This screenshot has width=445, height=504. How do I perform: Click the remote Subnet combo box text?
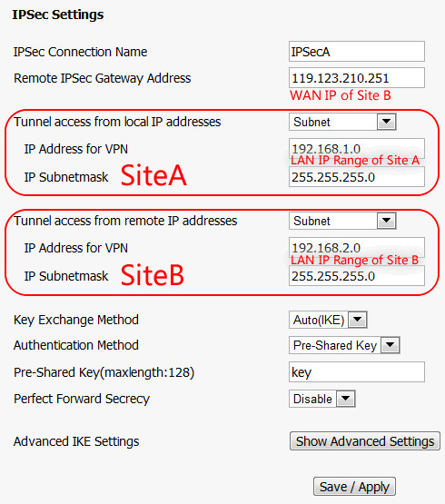coord(311,221)
